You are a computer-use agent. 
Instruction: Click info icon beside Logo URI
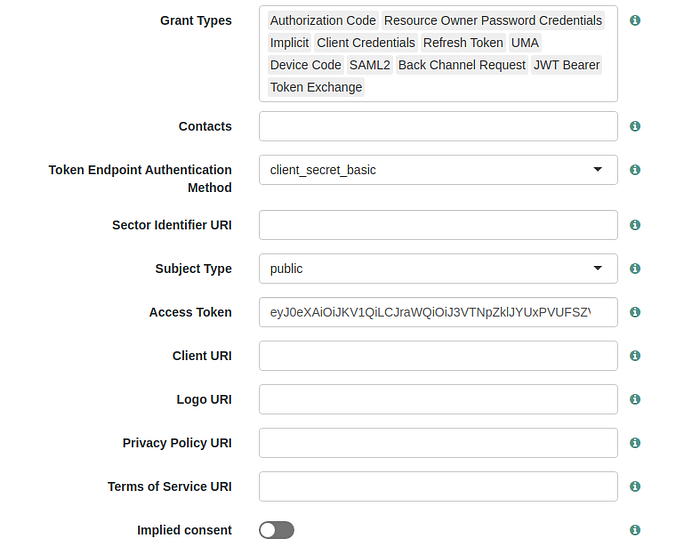[635, 399]
